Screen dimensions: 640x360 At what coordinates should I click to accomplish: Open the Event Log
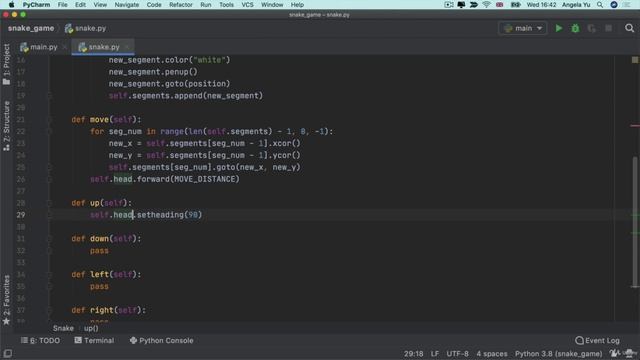click(x=597, y=340)
